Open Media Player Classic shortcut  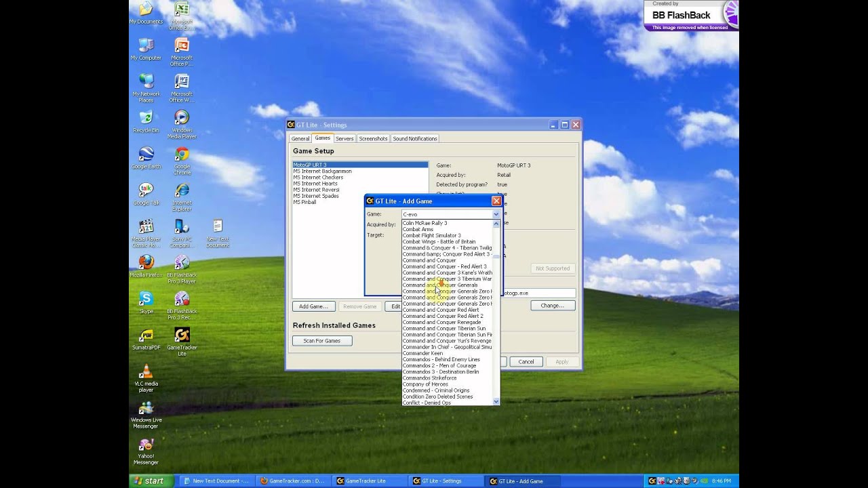coord(146,234)
